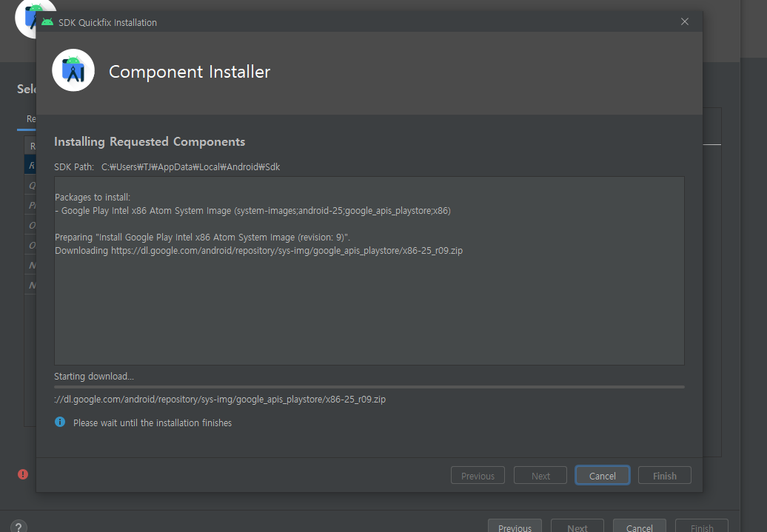Click Previous in the Component Installer dialog
Viewport: 767px width, 532px height.
[478, 475]
